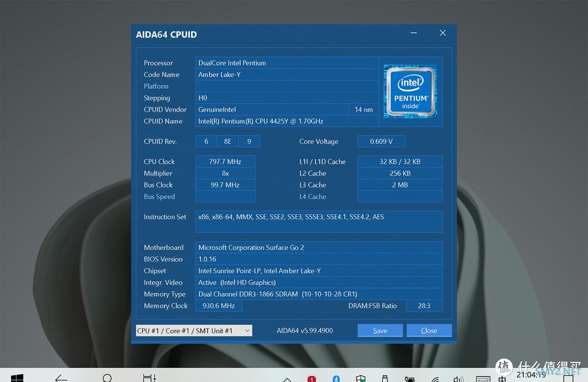This screenshot has height=382, width=588.
Task: Click the empty L4 Cache field
Action: tap(400, 197)
